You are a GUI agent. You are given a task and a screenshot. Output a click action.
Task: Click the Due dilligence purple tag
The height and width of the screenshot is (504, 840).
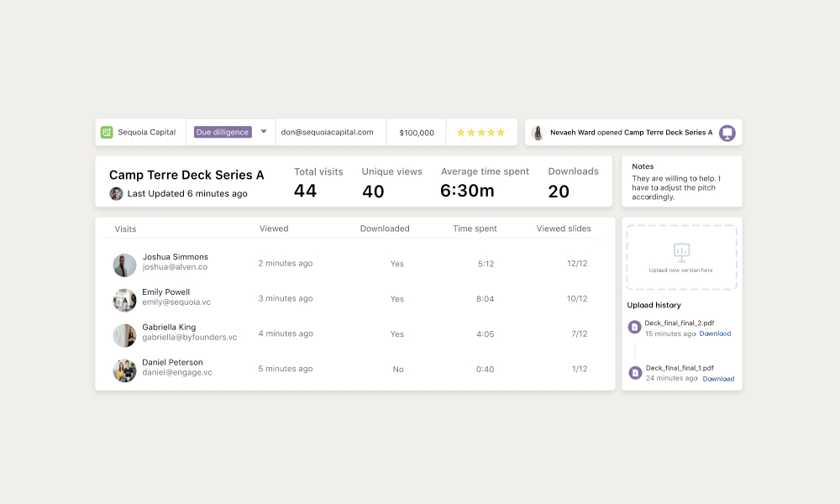[223, 132]
